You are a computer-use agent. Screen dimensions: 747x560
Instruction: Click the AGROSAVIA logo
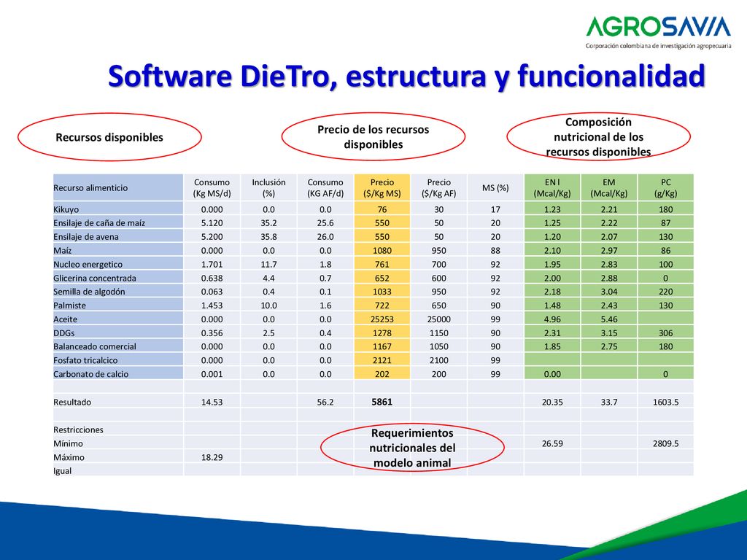tap(659, 32)
